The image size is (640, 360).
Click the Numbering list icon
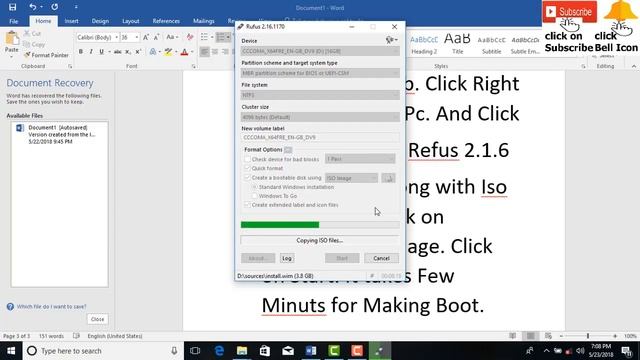point(220,37)
